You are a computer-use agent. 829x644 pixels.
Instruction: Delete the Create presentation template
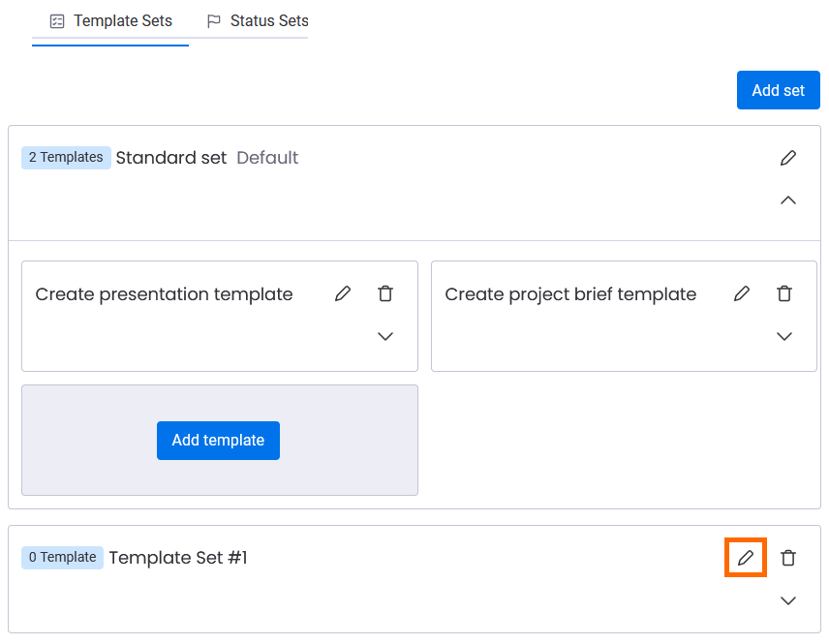tap(385, 293)
